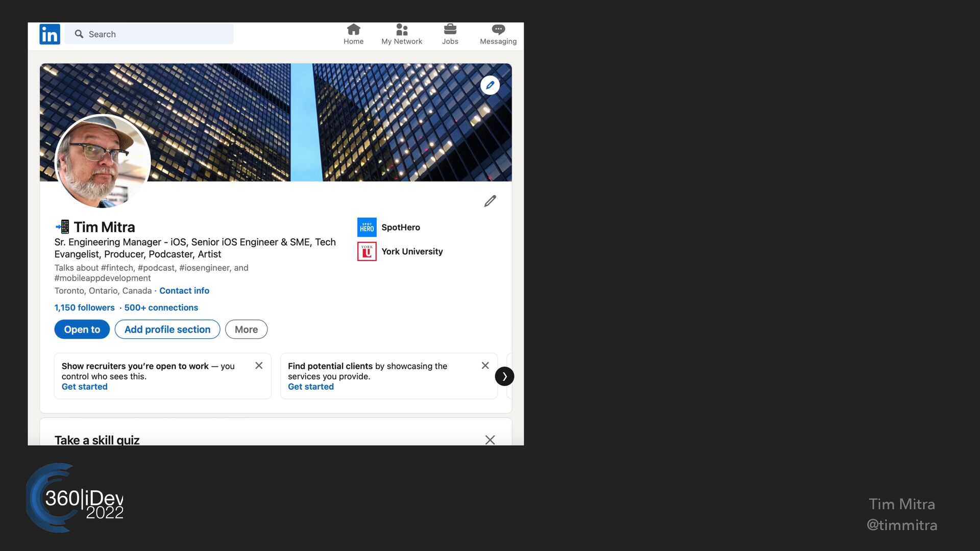Close the Take a skill quiz panel
980x551 pixels.
489,439
